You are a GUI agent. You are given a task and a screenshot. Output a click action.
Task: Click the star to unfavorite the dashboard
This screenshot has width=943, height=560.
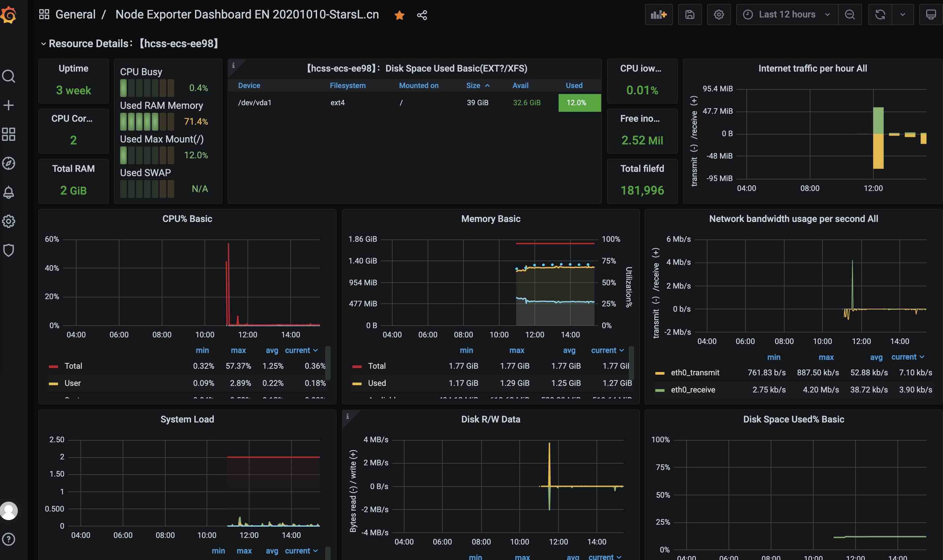click(399, 15)
